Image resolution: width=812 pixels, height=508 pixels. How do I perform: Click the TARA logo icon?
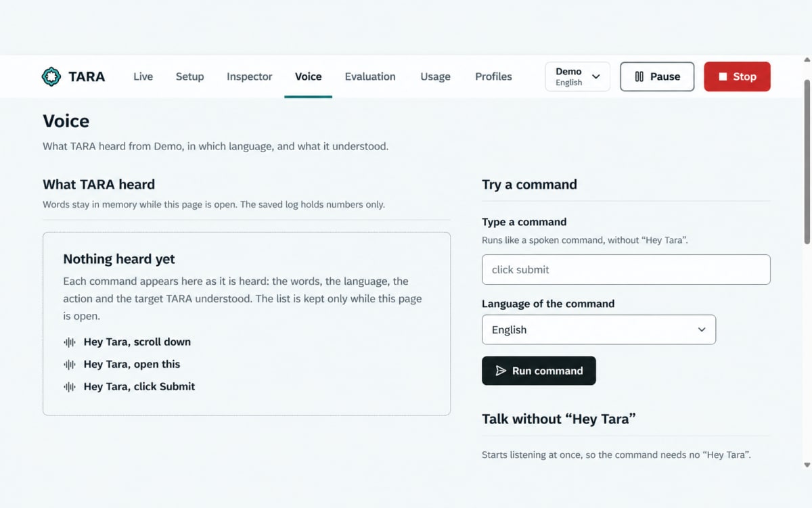click(x=51, y=76)
